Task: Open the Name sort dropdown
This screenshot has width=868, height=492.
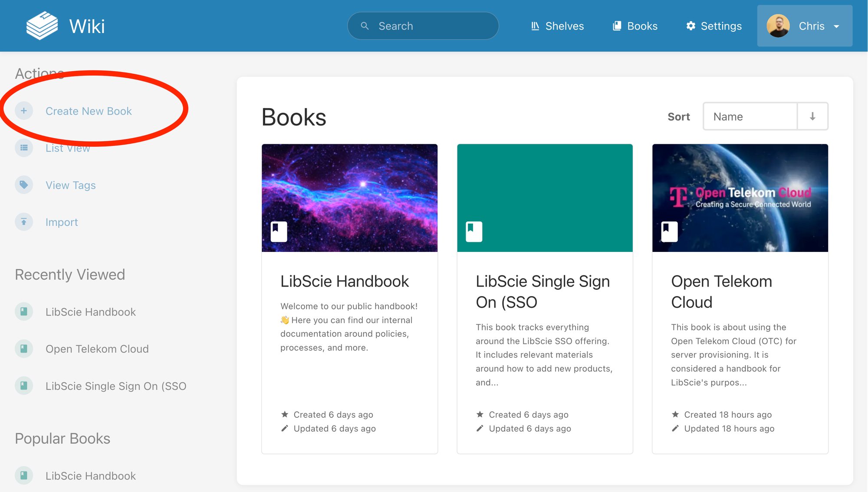Action: [750, 116]
